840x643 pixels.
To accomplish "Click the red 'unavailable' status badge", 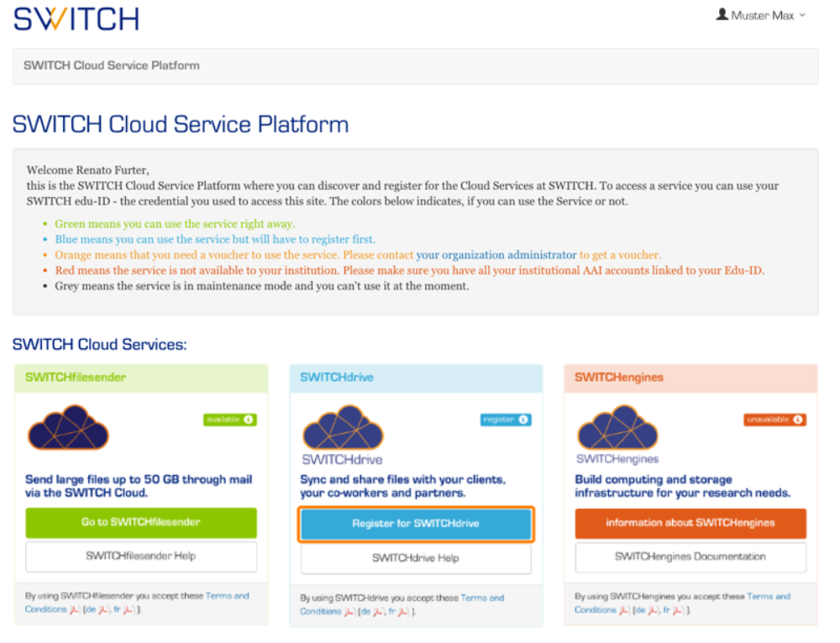I will [774, 420].
